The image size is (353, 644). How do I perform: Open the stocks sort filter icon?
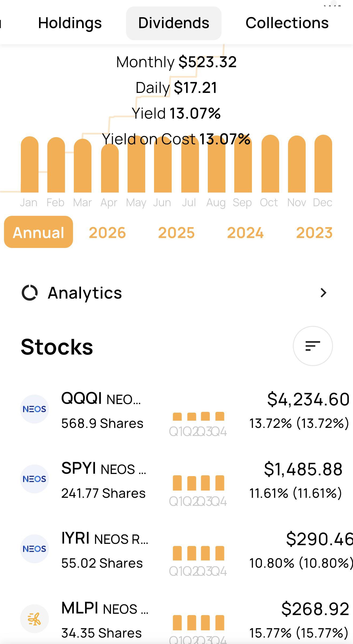(313, 346)
